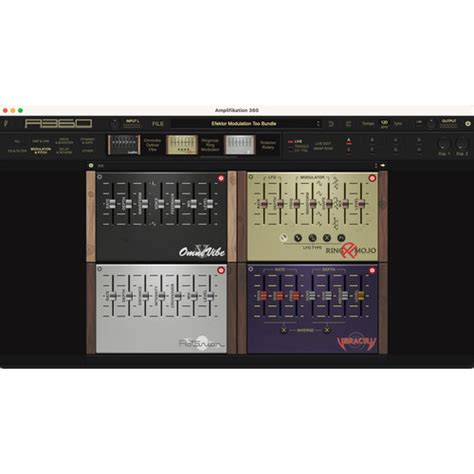This screenshot has height=474, width=474.
Task: Select the fifth LFO type button on Ring Mojo
Action: pos(341,238)
